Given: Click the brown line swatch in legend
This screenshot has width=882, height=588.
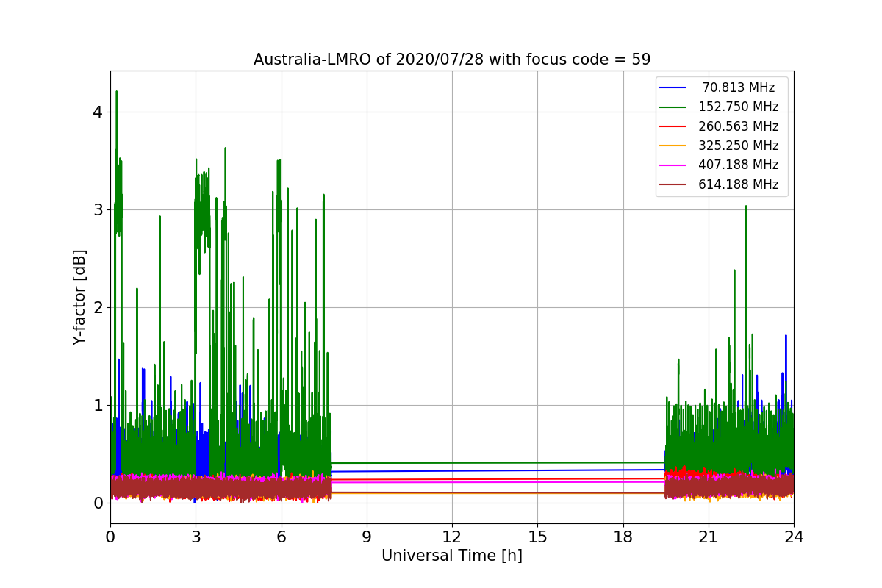Looking at the screenshot, I should tap(673, 184).
